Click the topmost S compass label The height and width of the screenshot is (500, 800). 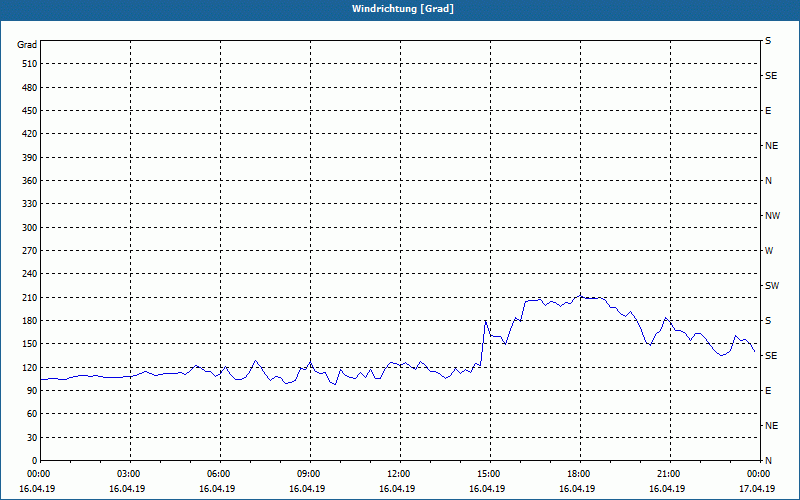pyautogui.click(x=768, y=41)
